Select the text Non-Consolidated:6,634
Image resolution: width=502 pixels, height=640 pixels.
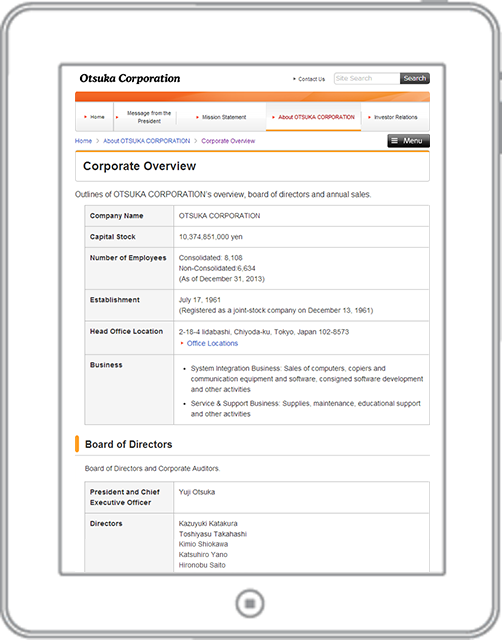(x=217, y=268)
